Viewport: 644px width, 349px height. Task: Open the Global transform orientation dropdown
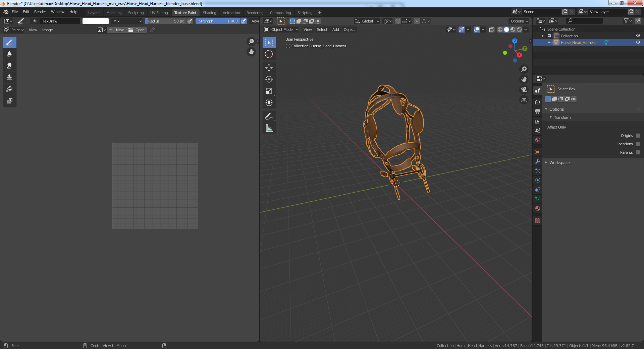coord(367,21)
